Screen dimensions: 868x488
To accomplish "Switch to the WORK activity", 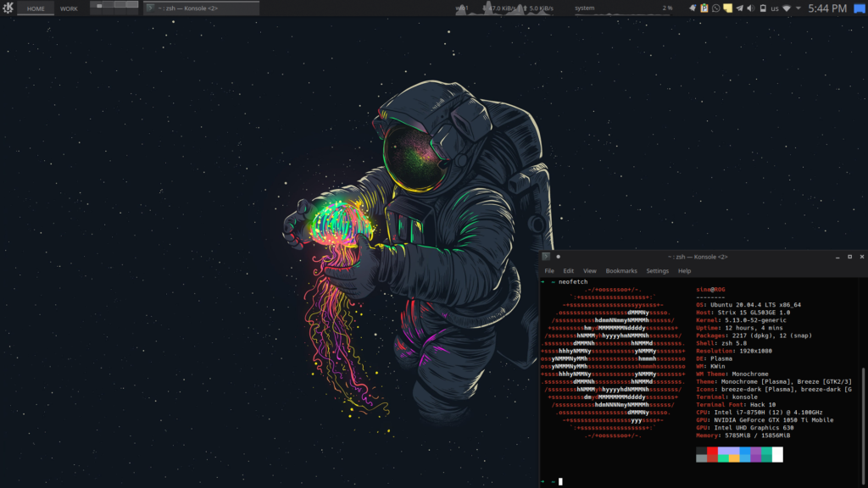I will pos(69,8).
